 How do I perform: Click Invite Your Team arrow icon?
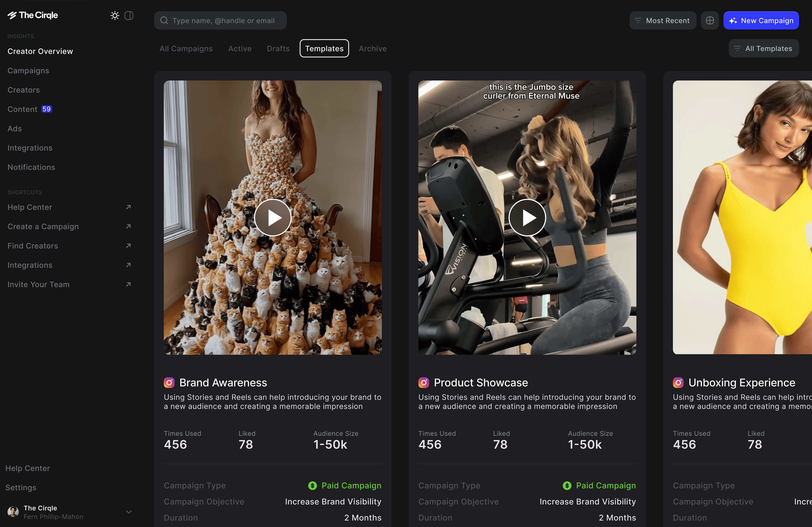pos(128,284)
